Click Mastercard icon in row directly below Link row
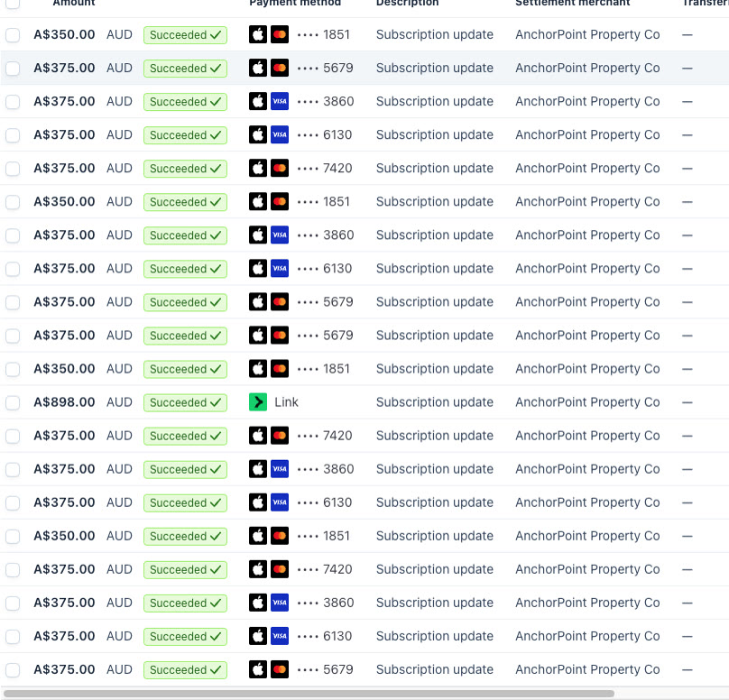 pos(280,436)
